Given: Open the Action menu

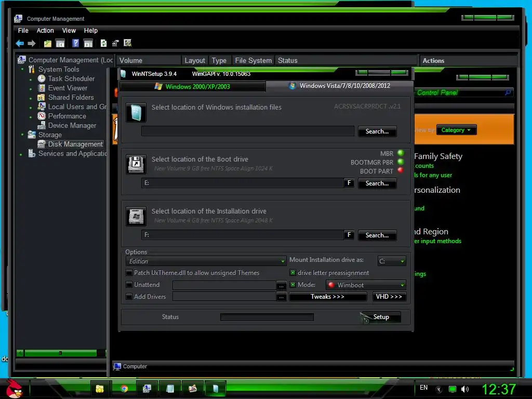Looking at the screenshot, I should tap(45, 31).
